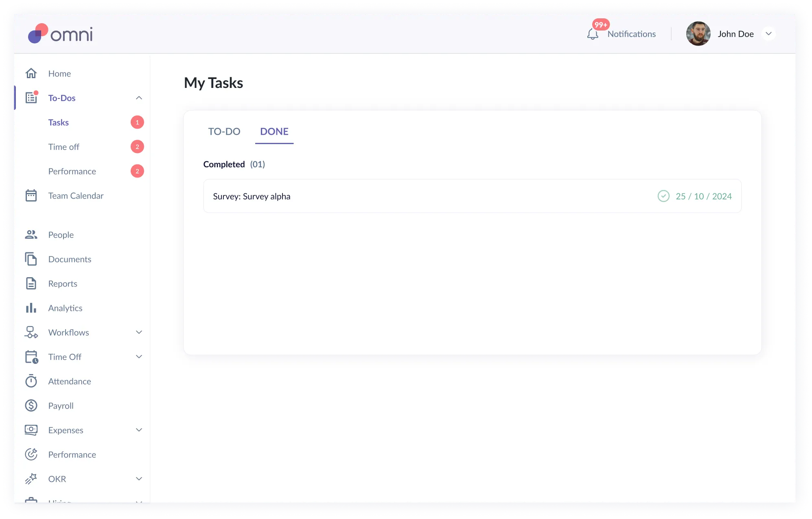Click the Payroll dollar icon
812x519 pixels.
[31, 405]
